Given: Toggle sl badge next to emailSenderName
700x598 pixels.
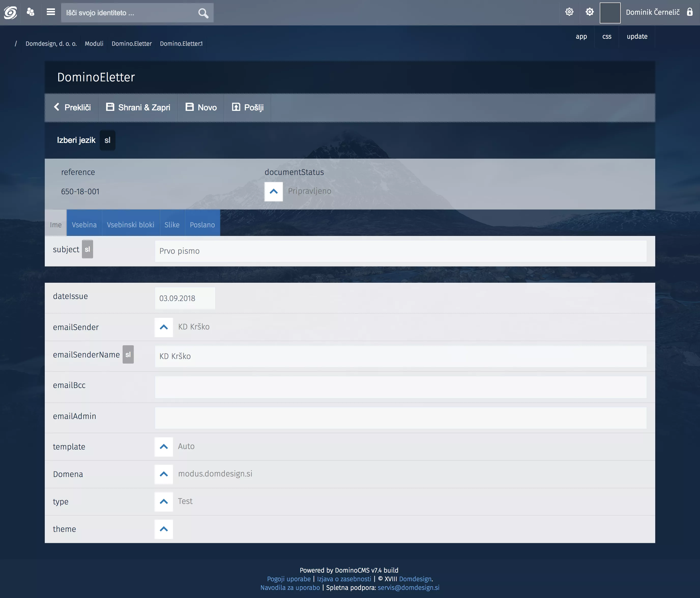Looking at the screenshot, I should 128,354.
